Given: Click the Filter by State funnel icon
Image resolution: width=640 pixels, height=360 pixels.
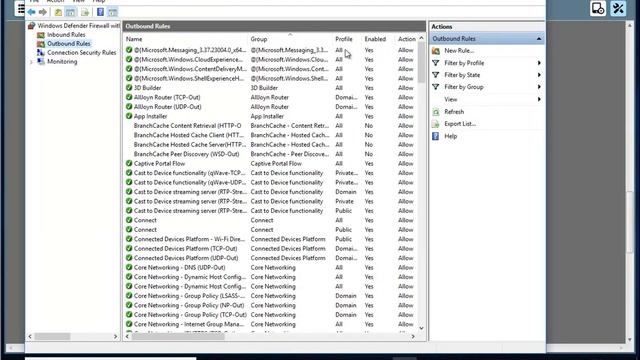Looking at the screenshot, I should [x=436, y=75].
